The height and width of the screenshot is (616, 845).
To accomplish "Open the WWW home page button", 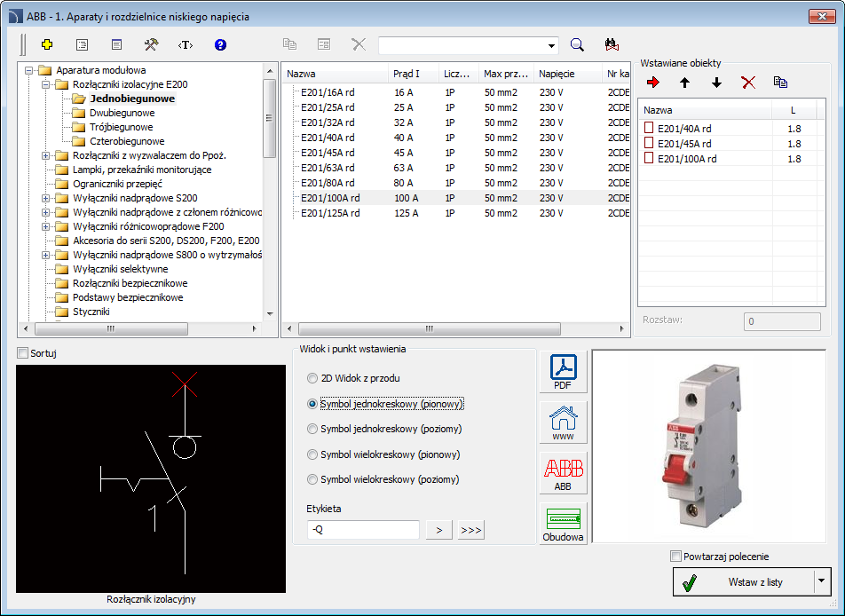I will [563, 423].
